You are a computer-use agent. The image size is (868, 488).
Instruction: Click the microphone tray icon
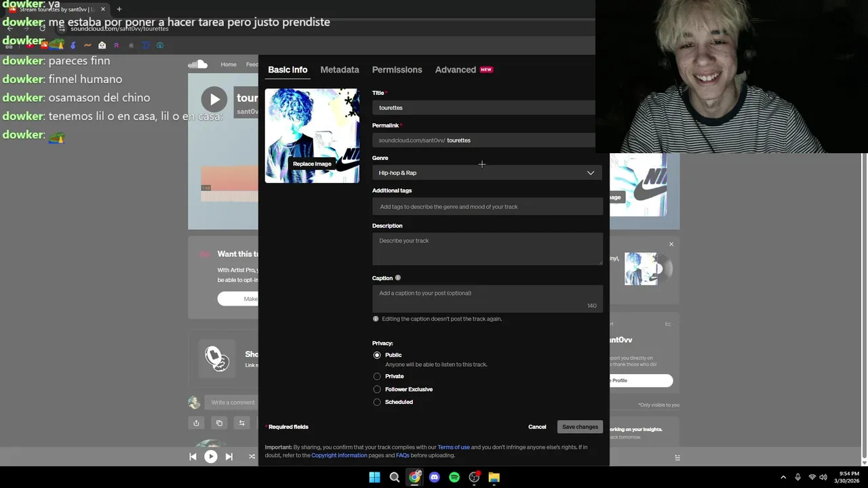797,477
